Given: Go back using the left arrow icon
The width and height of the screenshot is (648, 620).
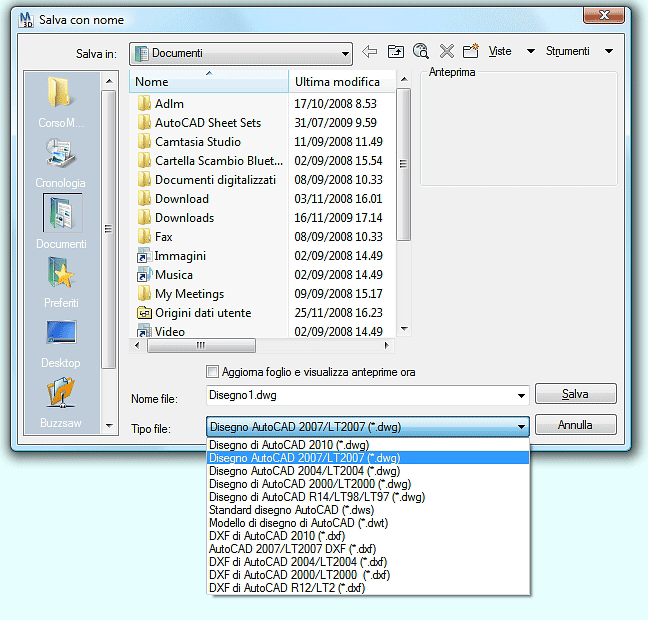Looking at the screenshot, I should pos(369,52).
